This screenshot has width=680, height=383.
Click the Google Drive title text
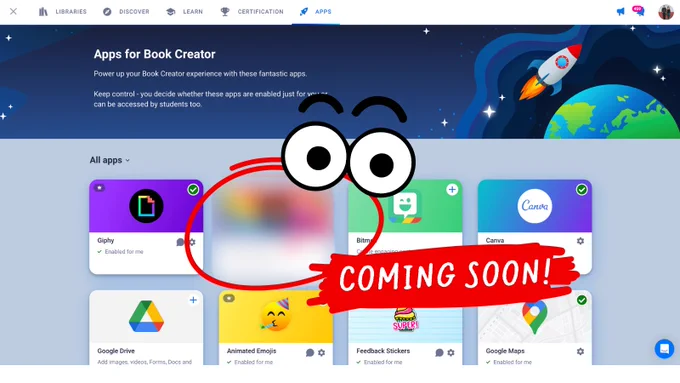tap(116, 351)
